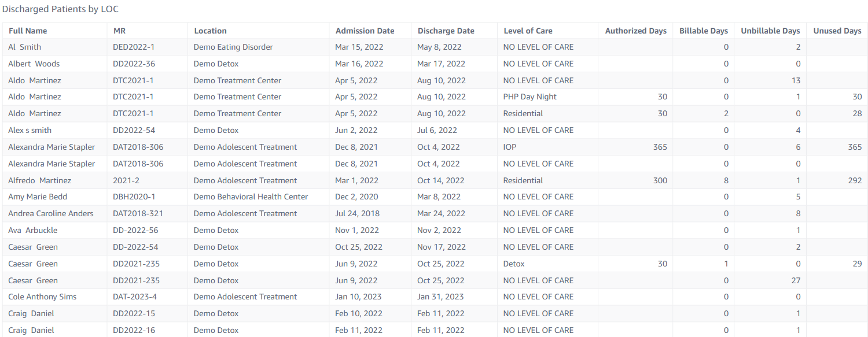Sort by the Full Name column header
868x337 pixels.
point(28,31)
